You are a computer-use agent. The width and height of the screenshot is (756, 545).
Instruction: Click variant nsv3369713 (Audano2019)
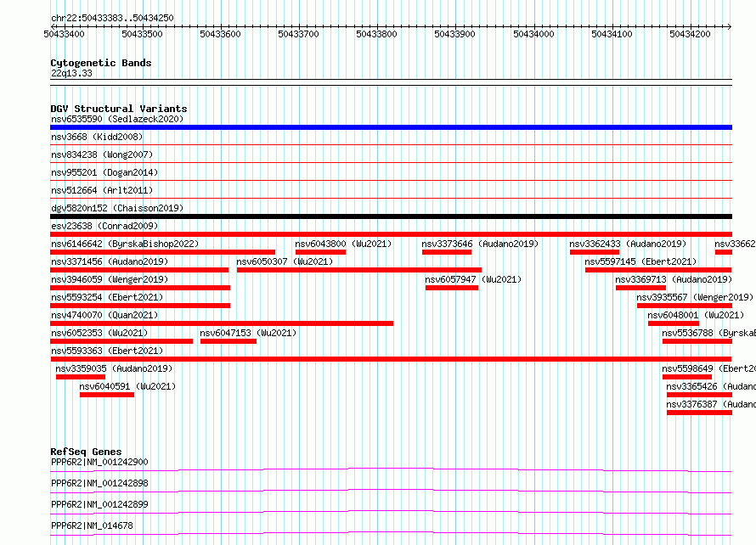click(674, 279)
